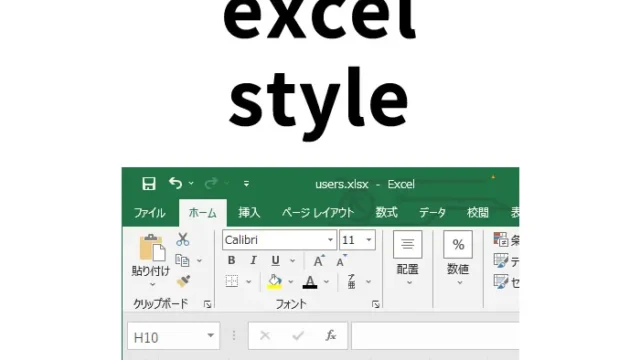Image resolution: width=640 pixels, height=360 pixels.
Task: Open the font size 11 dropdown
Action: click(x=369, y=240)
